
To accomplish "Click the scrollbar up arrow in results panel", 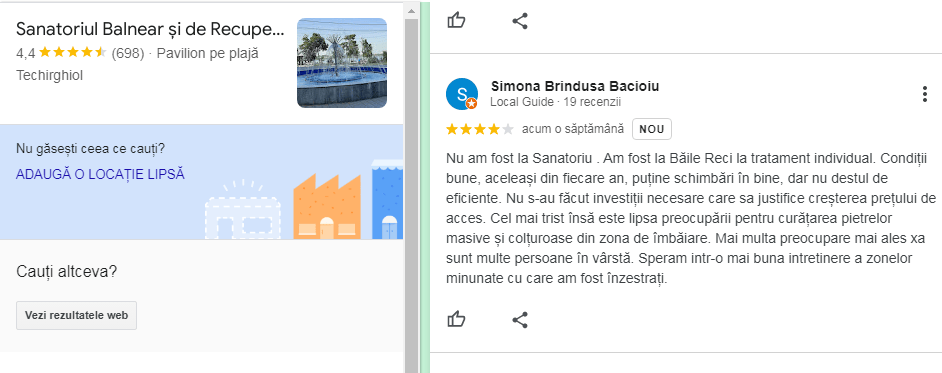I will coord(412,10).
